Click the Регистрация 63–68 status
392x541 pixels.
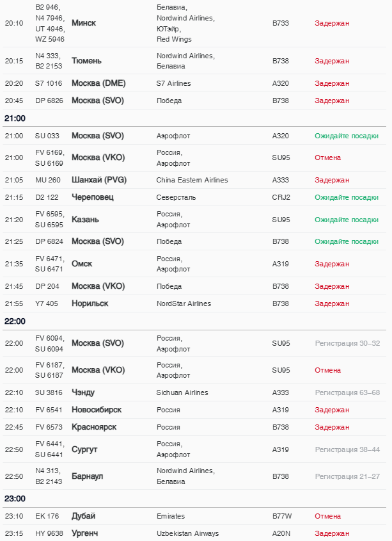[347, 392]
